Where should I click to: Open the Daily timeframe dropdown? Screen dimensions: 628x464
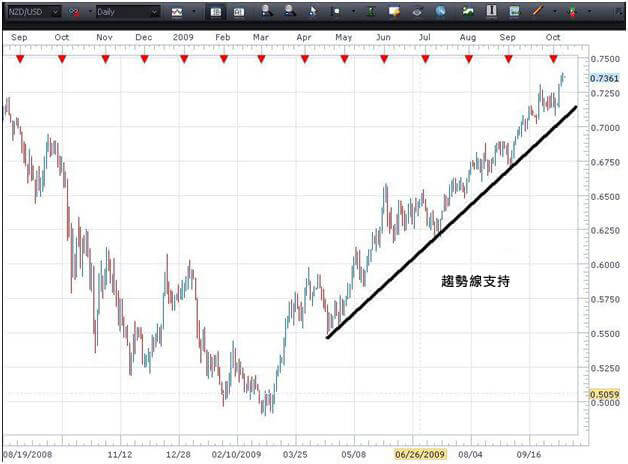(x=153, y=12)
